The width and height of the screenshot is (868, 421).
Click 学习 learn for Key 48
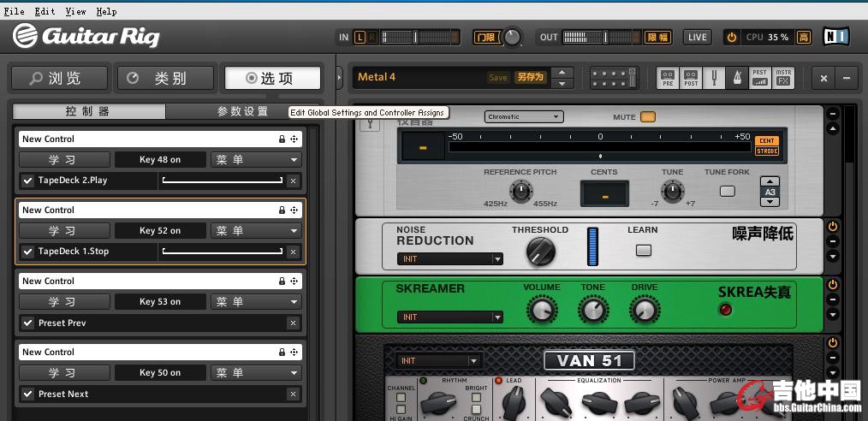65,160
